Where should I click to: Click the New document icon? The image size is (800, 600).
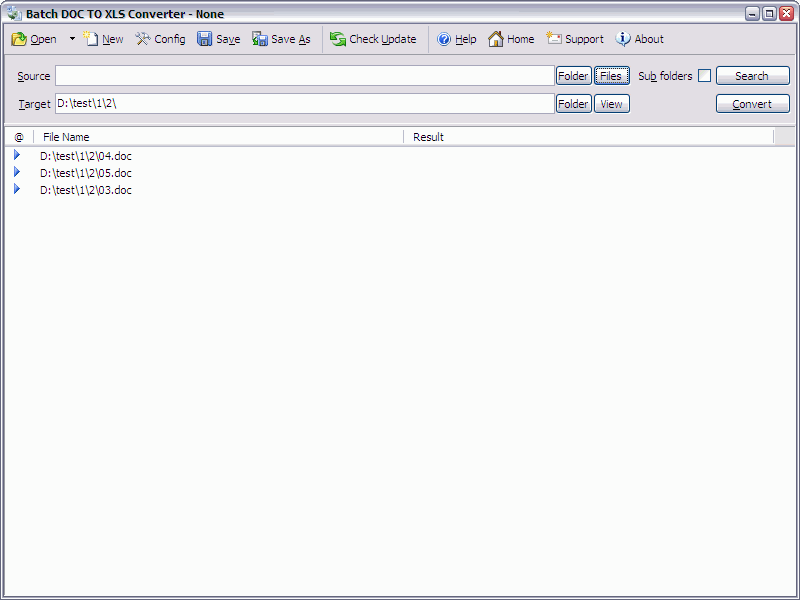click(x=90, y=39)
